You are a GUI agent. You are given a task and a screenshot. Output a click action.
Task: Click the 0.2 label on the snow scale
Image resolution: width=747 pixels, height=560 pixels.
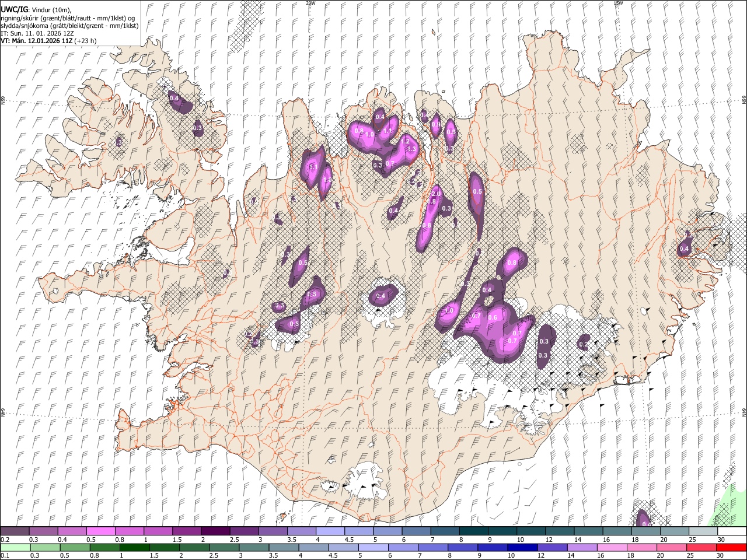click(4, 539)
